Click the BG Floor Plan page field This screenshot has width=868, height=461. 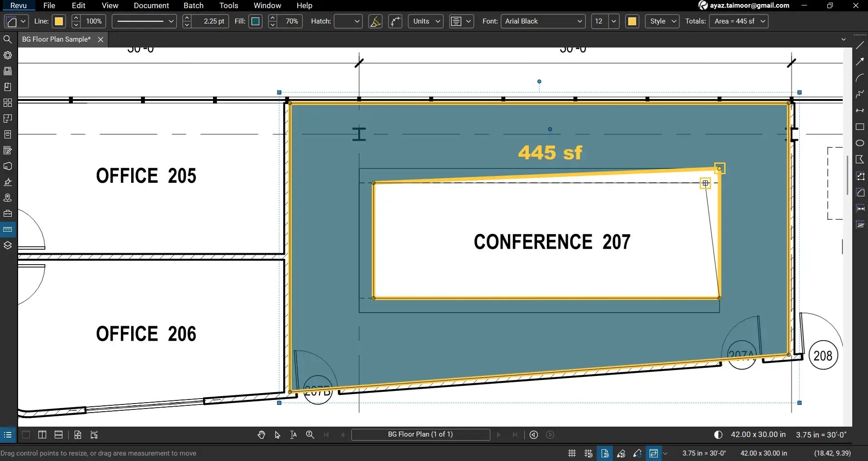click(421, 434)
